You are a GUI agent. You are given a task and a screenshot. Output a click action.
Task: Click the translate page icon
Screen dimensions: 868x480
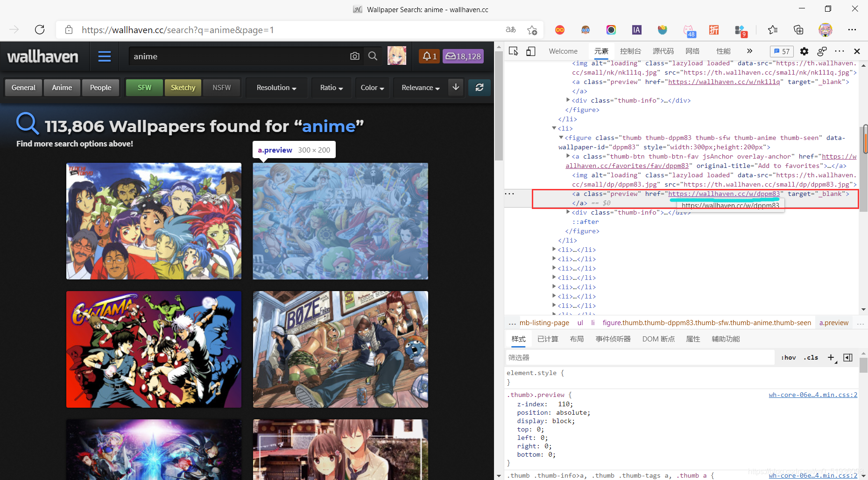tap(511, 30)
